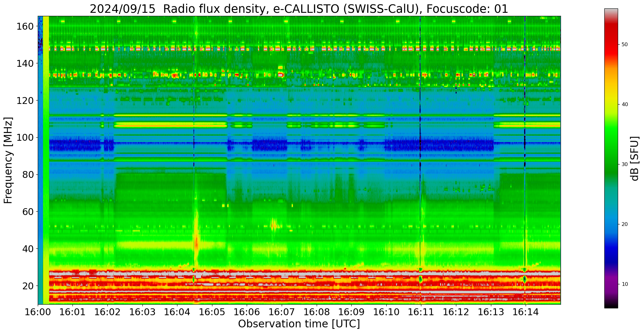Click the 16:01 time tick label
This screenshot has height=333, width=644.
click(73, 312)
